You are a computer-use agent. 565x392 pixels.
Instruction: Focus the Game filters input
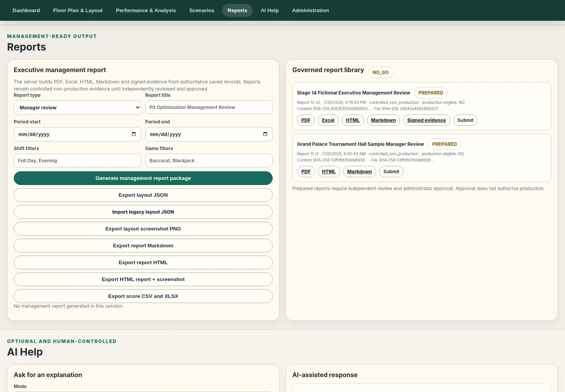click(x=209, y=161)
